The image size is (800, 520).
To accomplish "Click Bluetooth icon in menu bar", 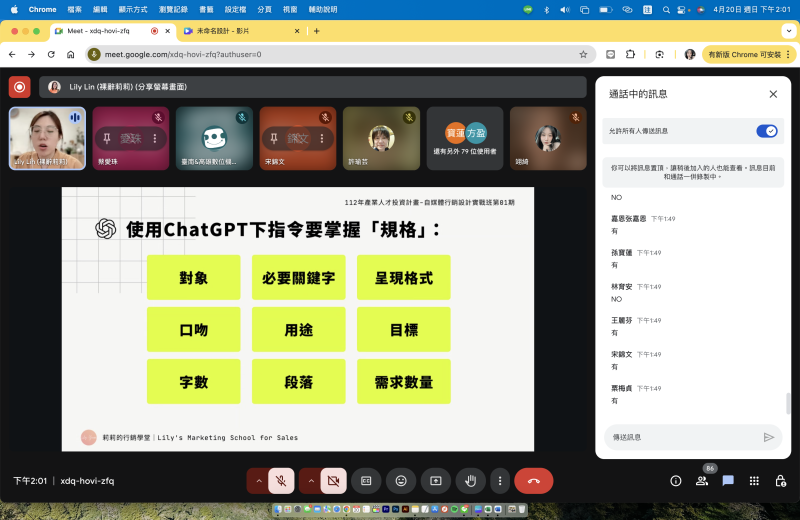I will (x=546, y=10).
